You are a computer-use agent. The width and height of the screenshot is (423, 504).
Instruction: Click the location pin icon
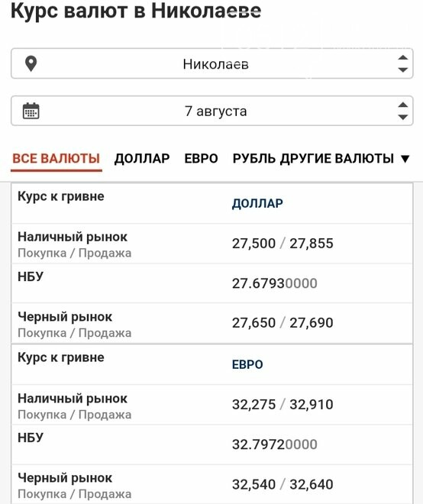tap(31, 63)
